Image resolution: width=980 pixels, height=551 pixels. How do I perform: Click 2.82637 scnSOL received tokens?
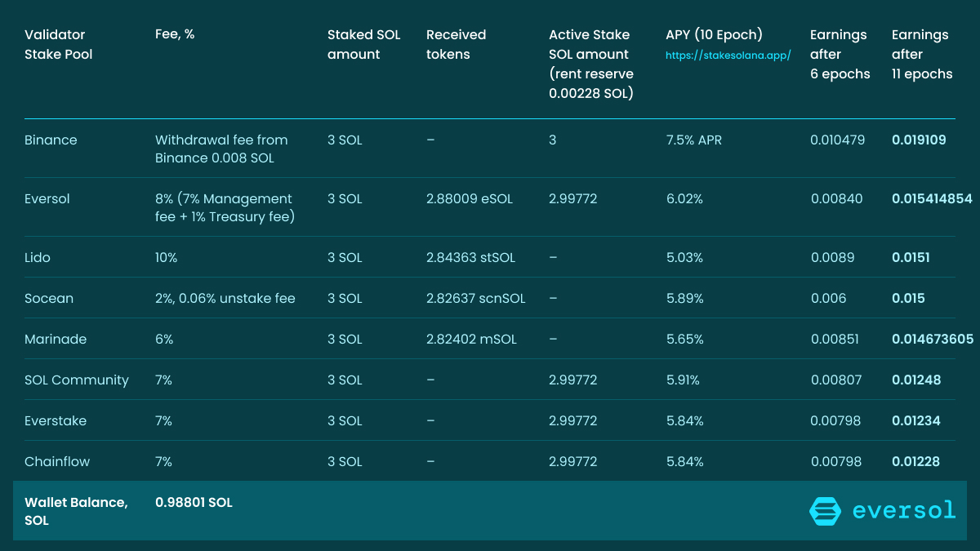476,299
